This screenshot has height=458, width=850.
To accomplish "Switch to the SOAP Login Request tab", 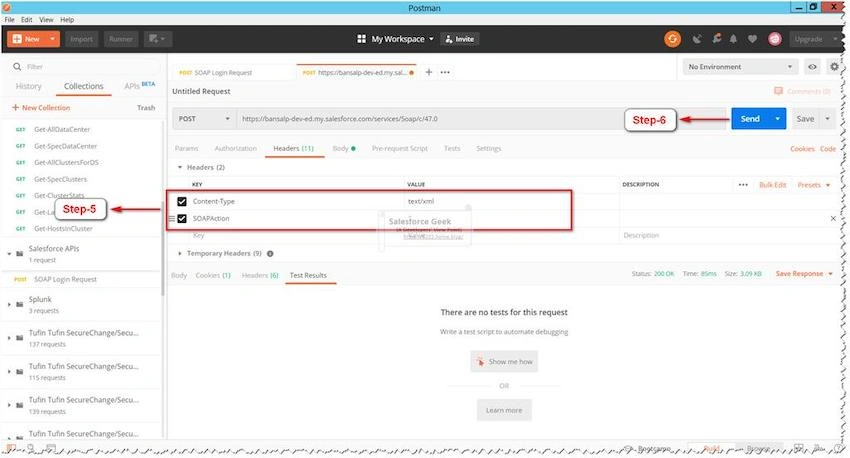I will click(223, 73).
